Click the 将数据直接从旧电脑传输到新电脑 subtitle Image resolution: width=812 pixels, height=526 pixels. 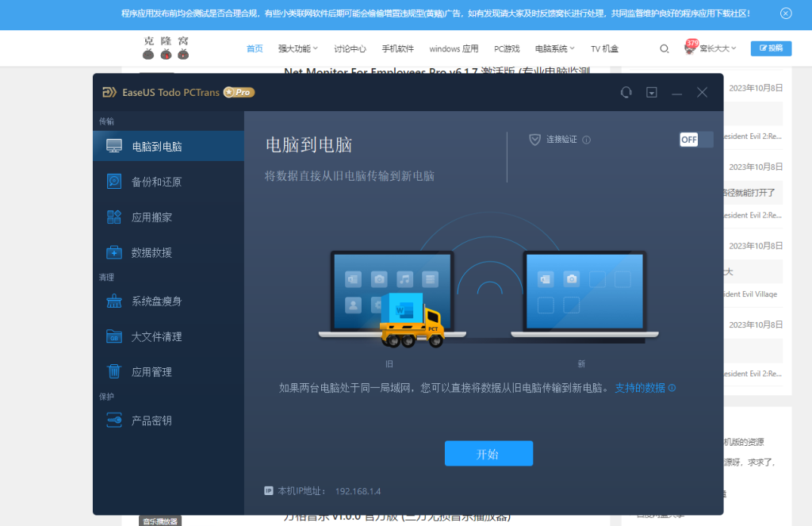point(350,176)
